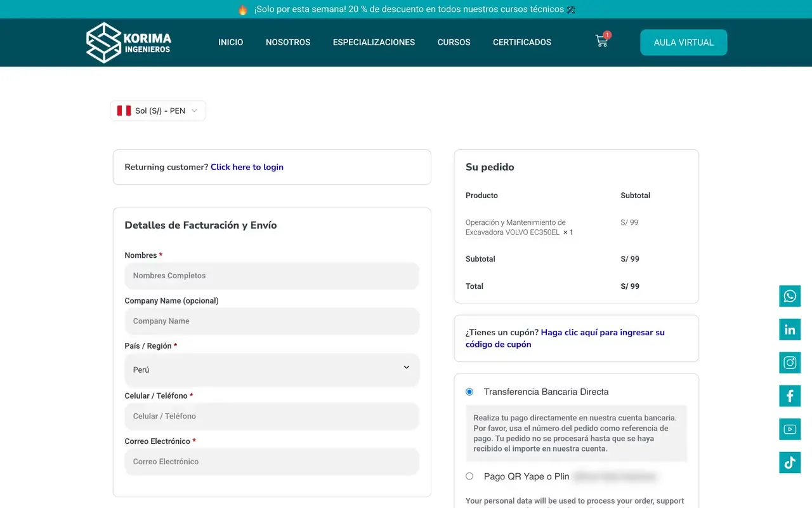Open the CERTIFICADOS menu item
Image resolution: width=812 pixels, height=508 pixels.
522,43
